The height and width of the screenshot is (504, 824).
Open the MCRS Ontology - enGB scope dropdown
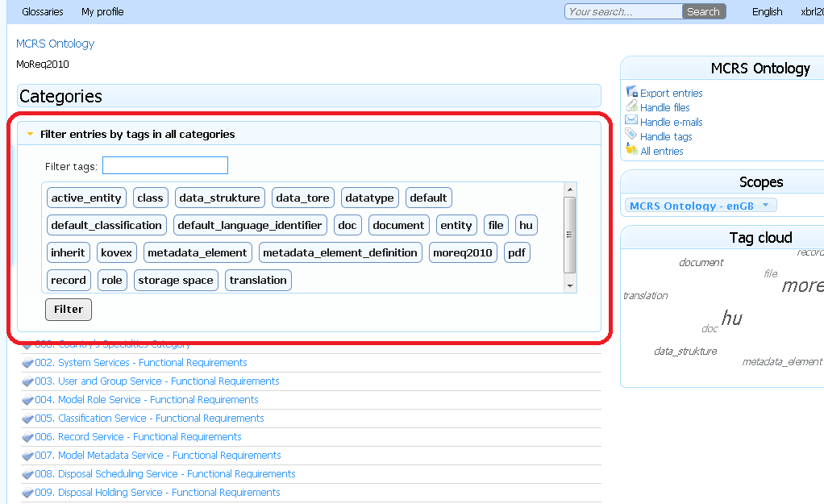click(x=701, y=206)
